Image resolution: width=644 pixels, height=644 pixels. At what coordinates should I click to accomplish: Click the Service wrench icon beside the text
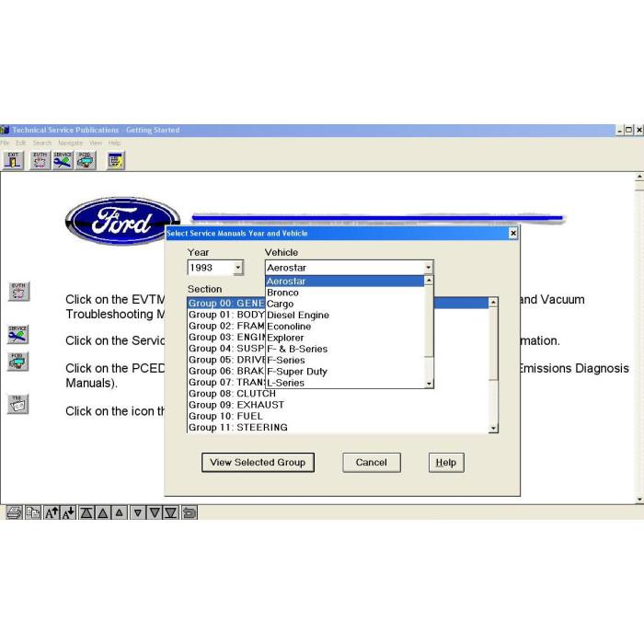pos(17,334)
